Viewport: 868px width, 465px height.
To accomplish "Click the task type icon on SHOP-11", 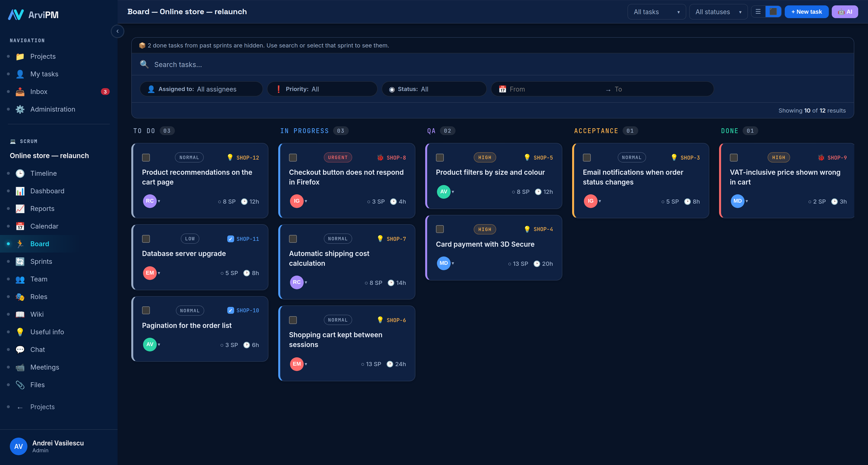I will pos(230,239).
